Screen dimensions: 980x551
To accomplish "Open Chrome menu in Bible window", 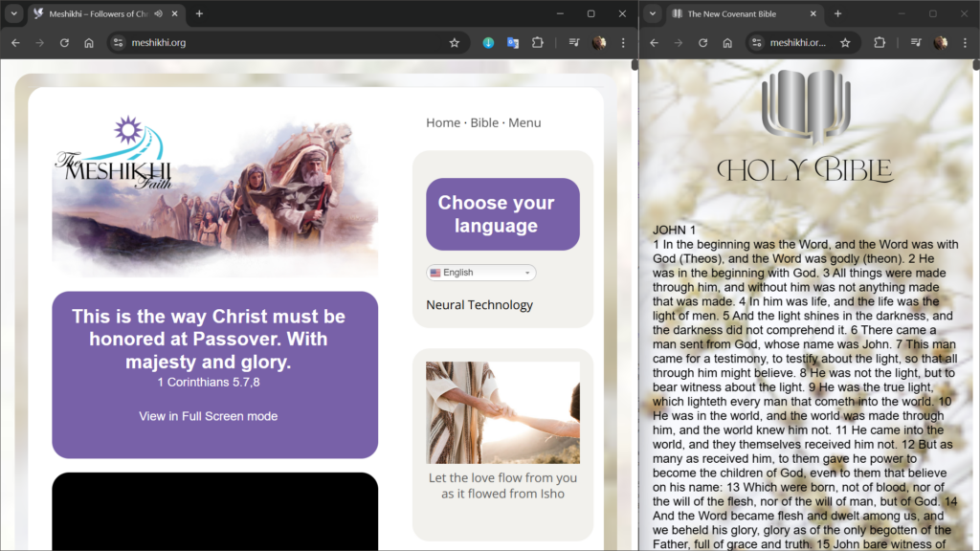I will [965, 42].
